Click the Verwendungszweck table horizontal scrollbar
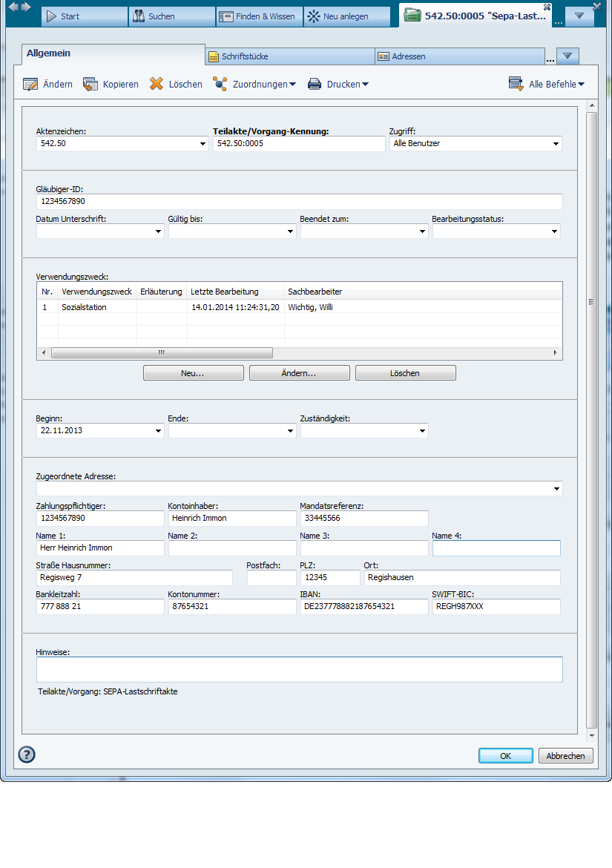Viewport: 612px width, 868px height. tap(162, 353)
